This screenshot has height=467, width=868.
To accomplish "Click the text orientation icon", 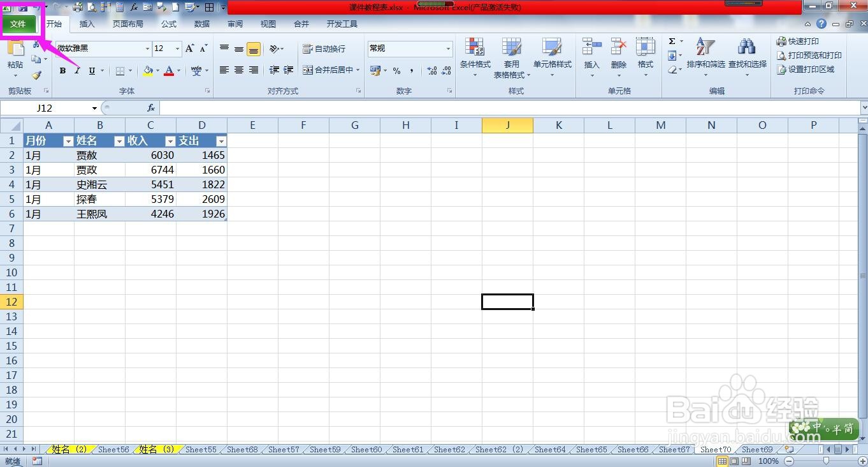I will (274, 49).
